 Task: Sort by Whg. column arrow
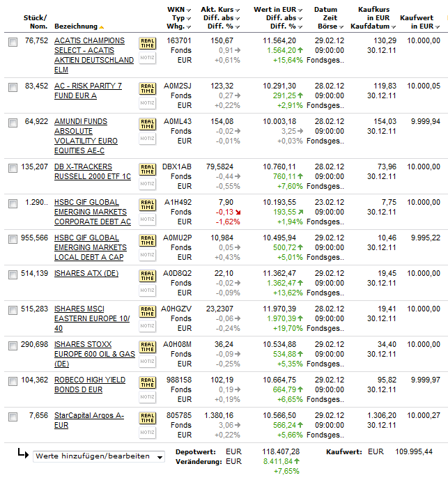coord(188,27)
